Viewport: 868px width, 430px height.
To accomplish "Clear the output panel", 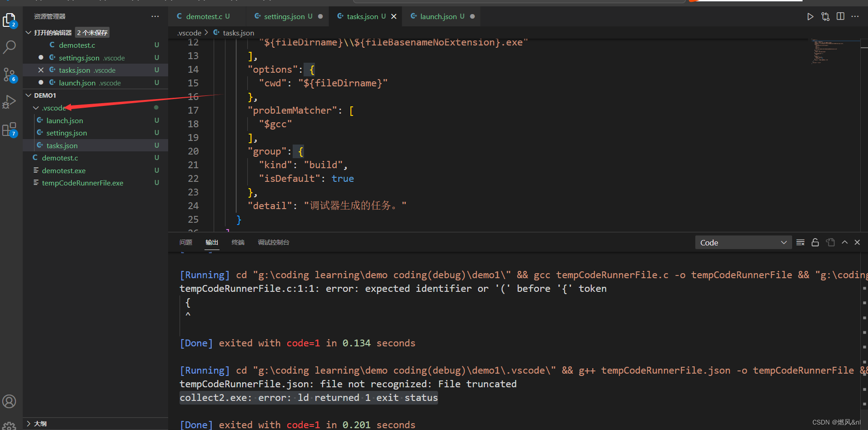I will tap(800, 242).
